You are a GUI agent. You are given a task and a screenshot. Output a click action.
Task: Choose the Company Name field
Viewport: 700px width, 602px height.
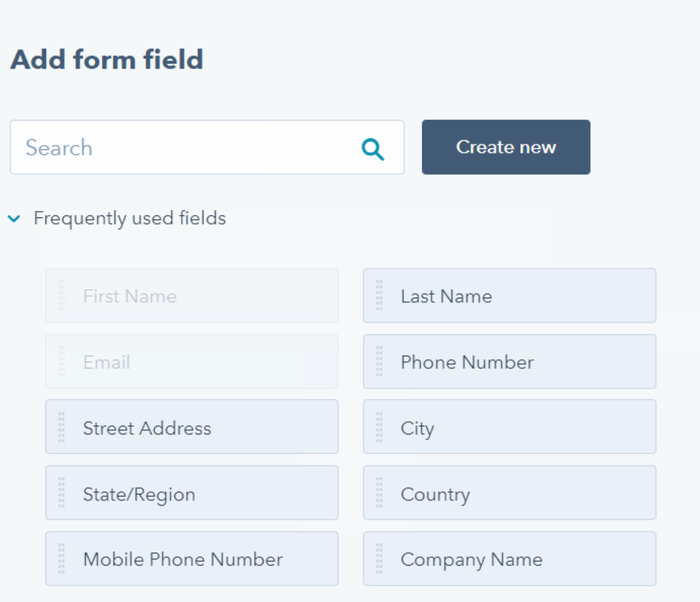[x=509, y=559]
